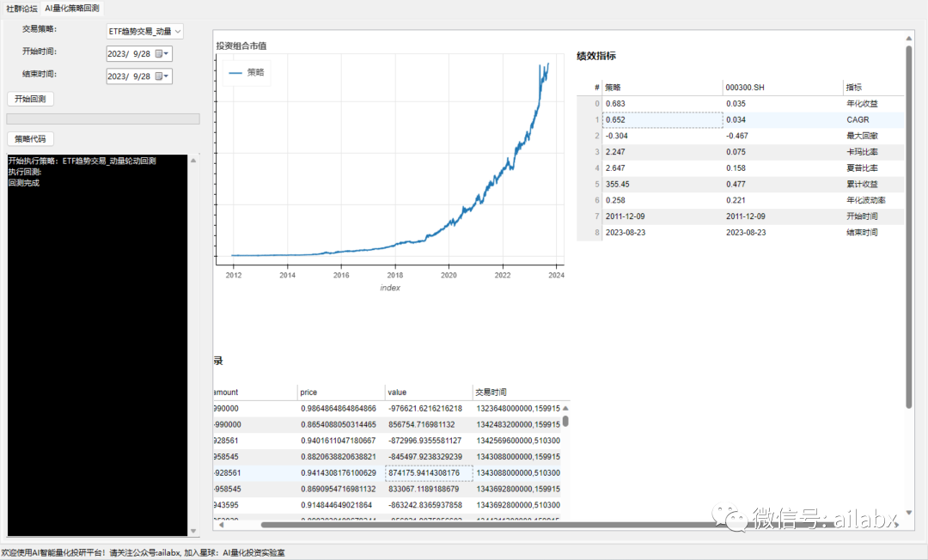Select price cell 0.8820638820638821
This screenshot has height=560, width=928.
pyautogui.click(x=341, y=457)
